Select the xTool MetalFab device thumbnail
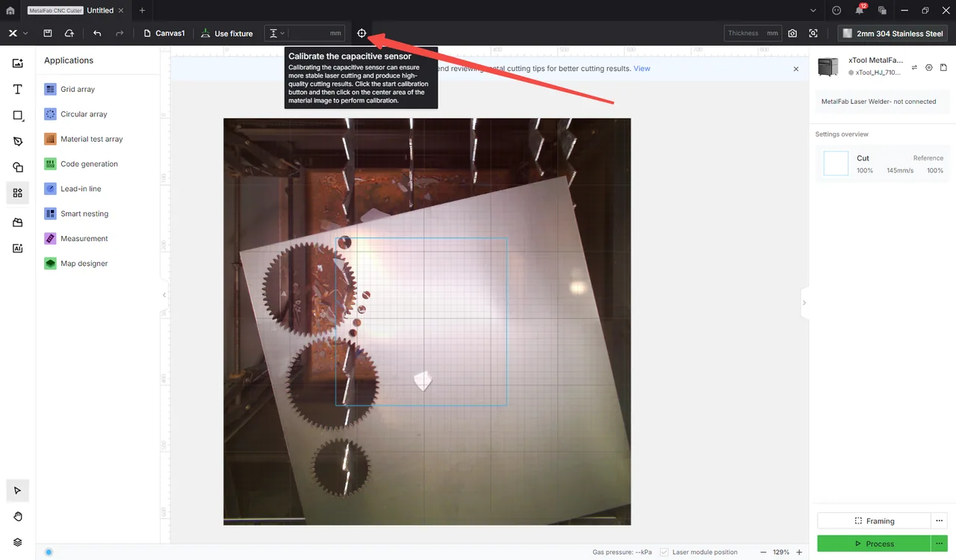The image size is (956, 560). (x=828, y=66)
